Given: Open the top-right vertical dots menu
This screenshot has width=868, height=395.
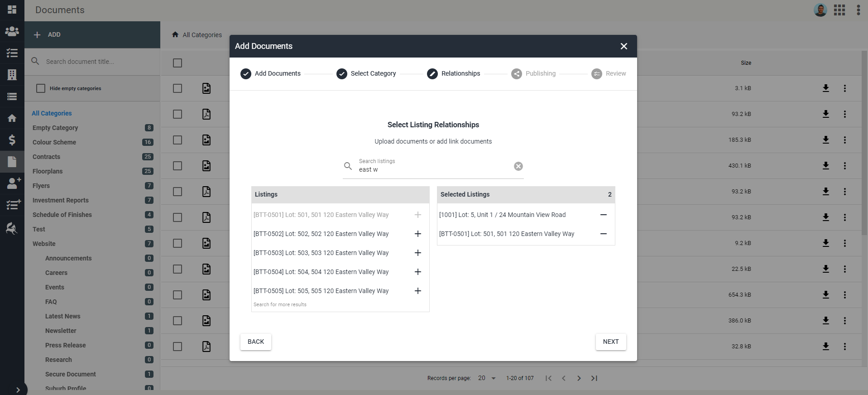Looking at the screenshot, I should coord(858,10).
